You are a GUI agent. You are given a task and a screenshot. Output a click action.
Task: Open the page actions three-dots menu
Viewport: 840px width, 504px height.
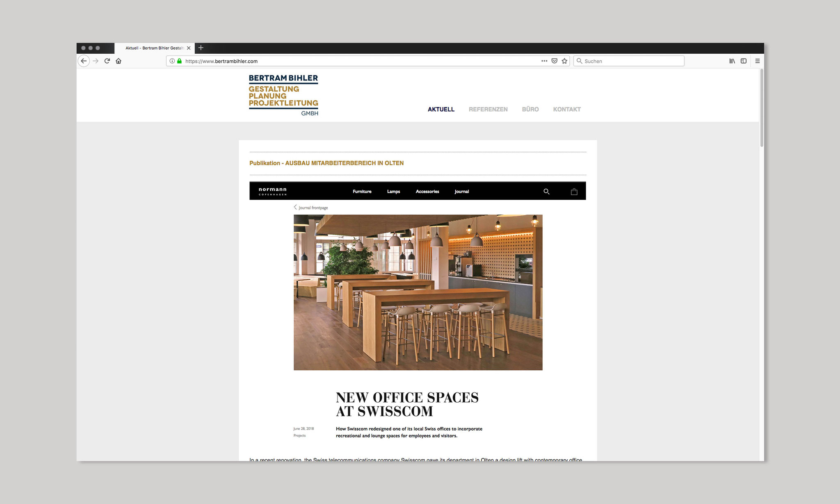point(544,61)
